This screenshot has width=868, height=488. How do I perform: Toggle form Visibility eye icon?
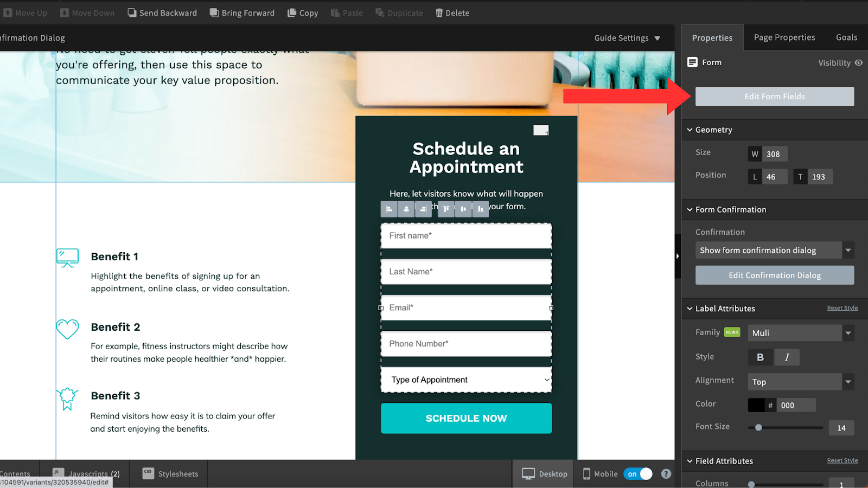pos(858,63)
